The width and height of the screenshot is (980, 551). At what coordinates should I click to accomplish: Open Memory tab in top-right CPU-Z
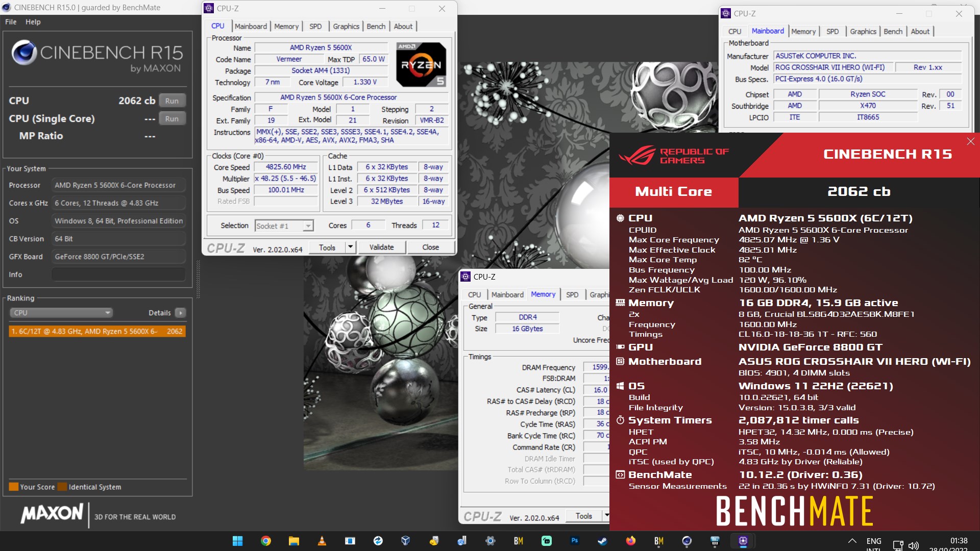pos(803,31)
